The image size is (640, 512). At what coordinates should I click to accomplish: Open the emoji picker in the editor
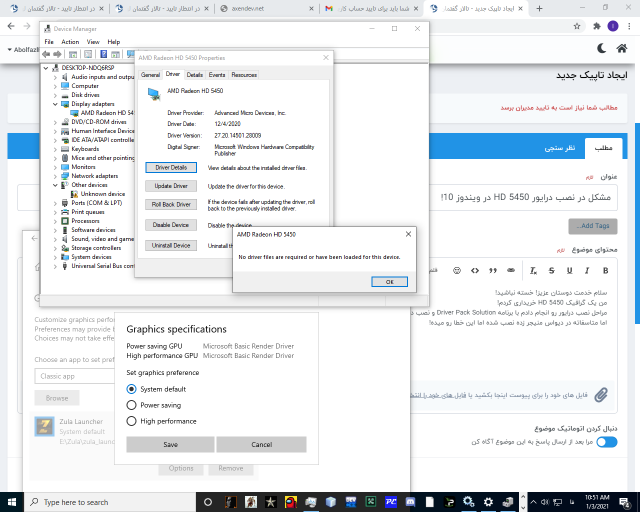tap(457, 270)
